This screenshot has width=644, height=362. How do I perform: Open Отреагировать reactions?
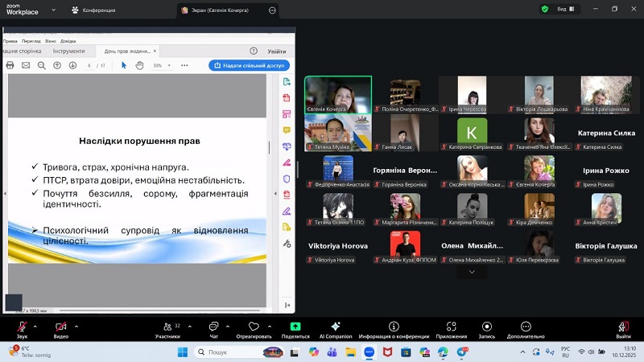(x=254, y=326)
